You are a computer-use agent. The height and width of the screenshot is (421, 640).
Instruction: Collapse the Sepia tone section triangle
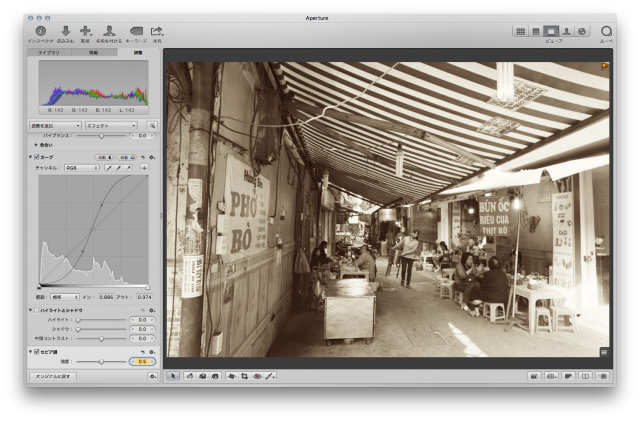pos(31,352)
